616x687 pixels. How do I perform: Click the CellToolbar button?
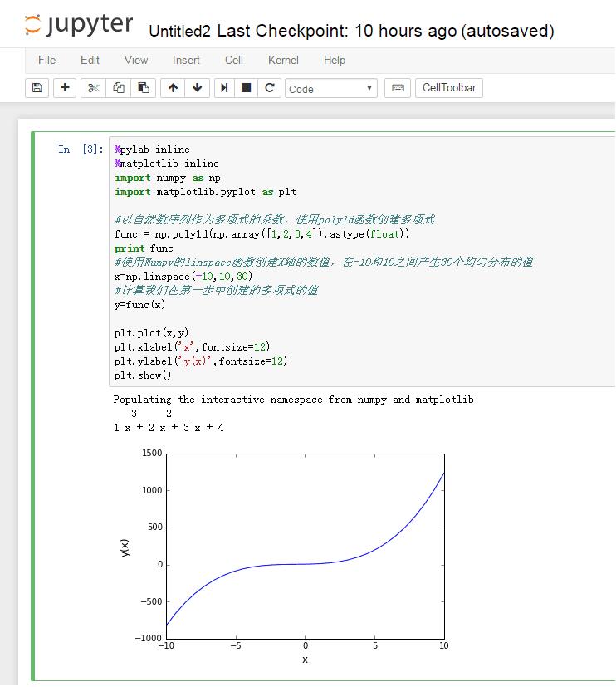(449, 88)
